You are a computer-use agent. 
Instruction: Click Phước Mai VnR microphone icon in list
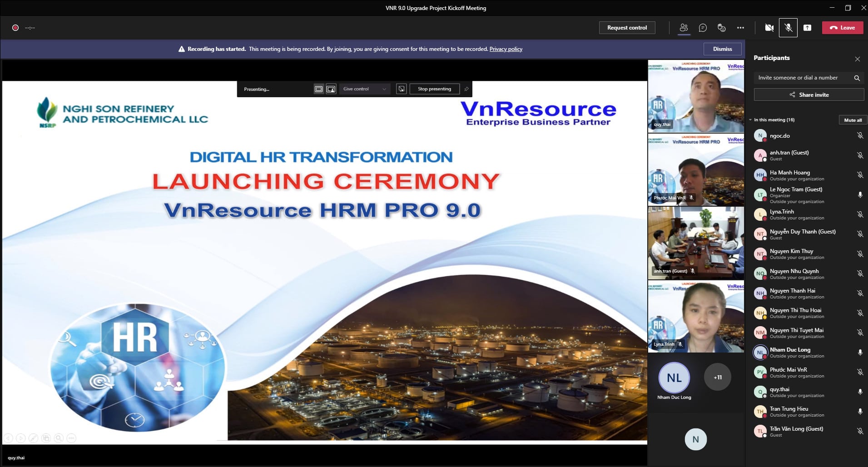click(860, 372)
